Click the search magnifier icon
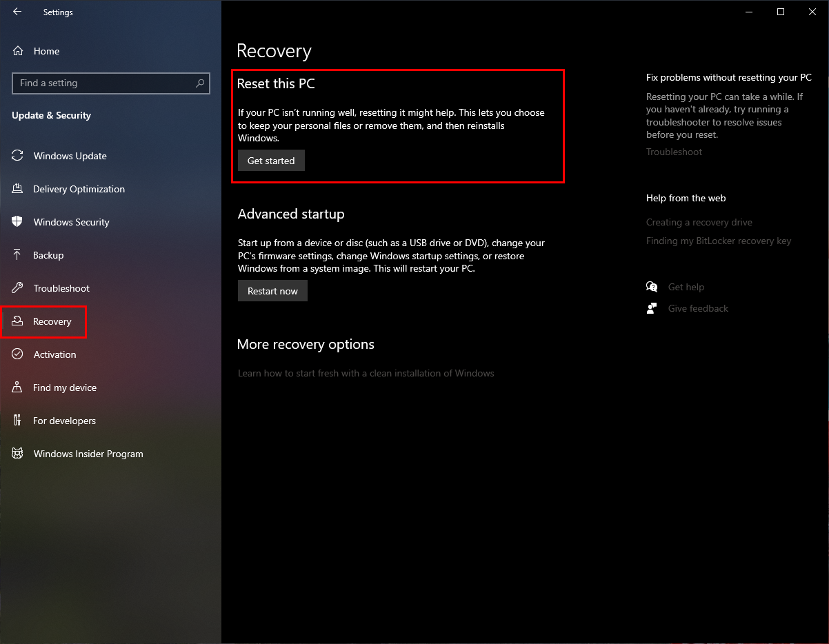Image resolution: width=829 pixels, height=644 pixels. click(200, 83)
